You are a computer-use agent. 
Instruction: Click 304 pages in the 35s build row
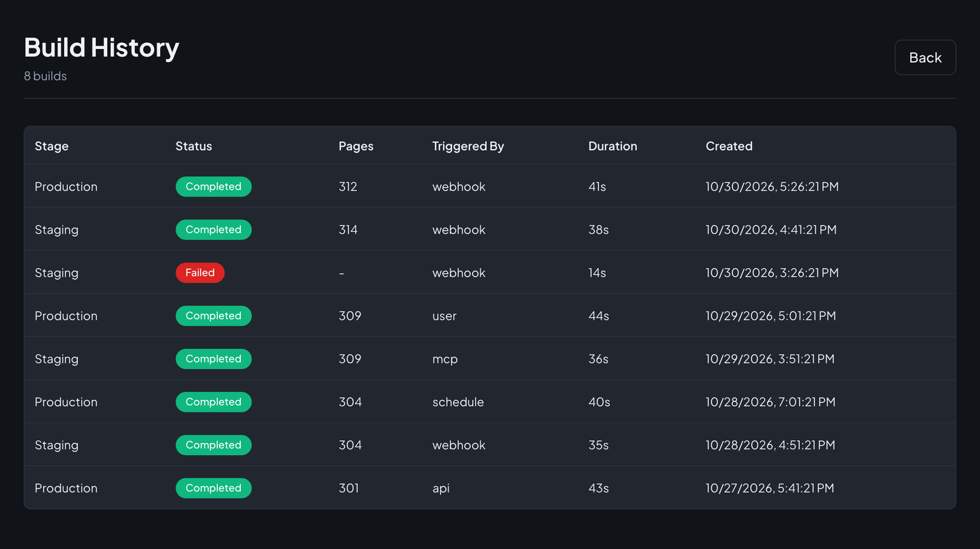point(350,445)
